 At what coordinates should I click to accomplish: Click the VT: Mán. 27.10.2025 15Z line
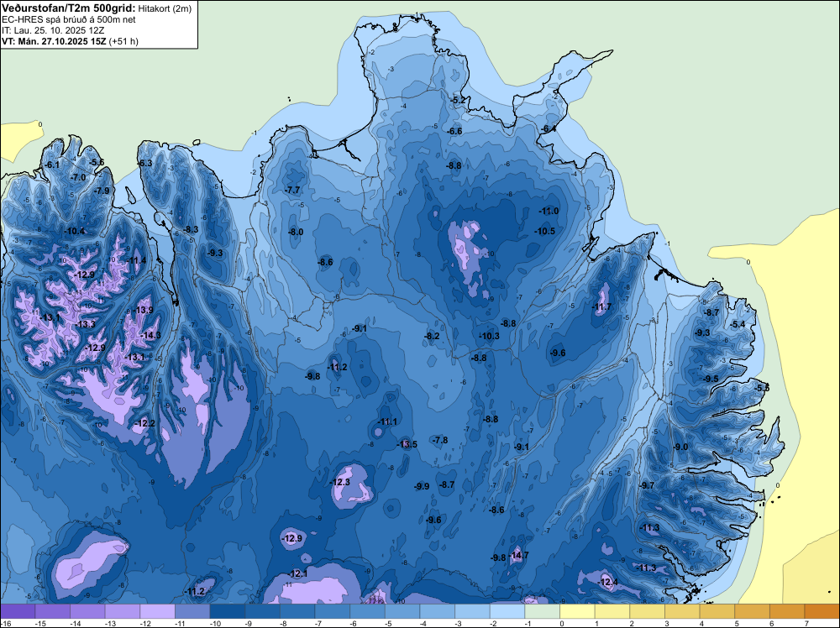click(x=54, y=41)
